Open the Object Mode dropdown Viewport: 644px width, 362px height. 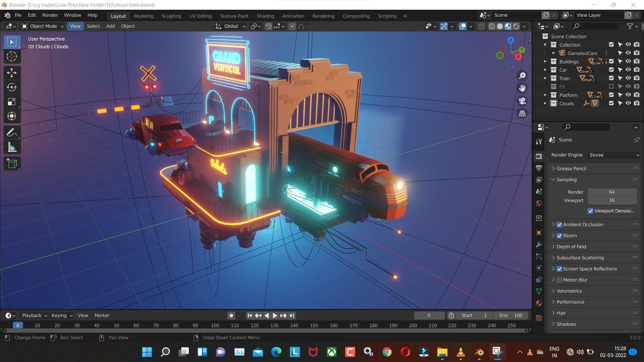[x=43, y=26]
